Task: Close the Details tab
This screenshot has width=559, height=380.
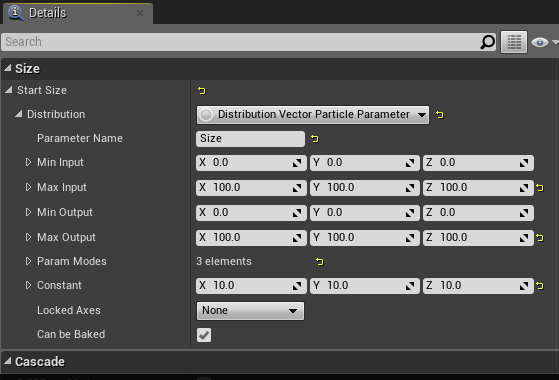Action: pos(140,13)
